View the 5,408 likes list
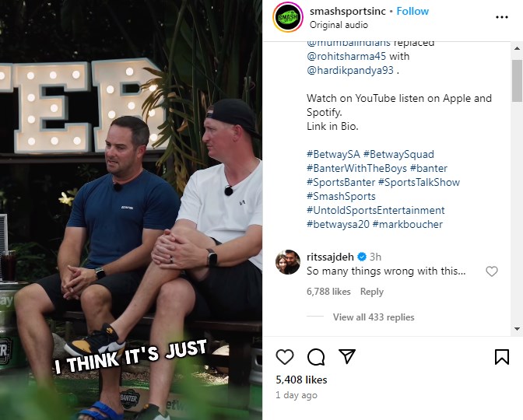 click(301, 380)
